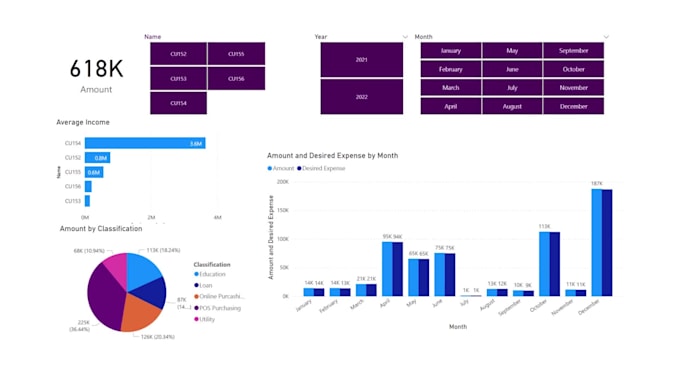This screenshot has width=680, height=383.
Task: Click the CU153 average income bar
Action: 87,201
